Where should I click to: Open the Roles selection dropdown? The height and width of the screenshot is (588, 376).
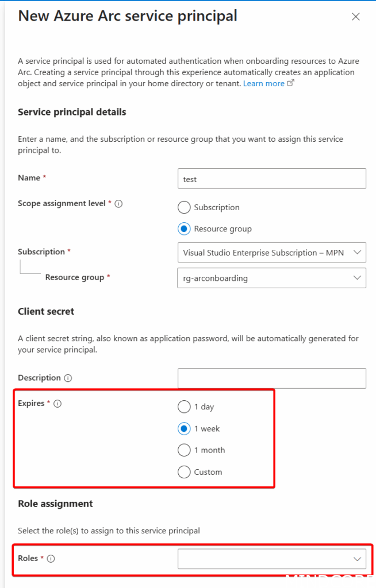271,559
